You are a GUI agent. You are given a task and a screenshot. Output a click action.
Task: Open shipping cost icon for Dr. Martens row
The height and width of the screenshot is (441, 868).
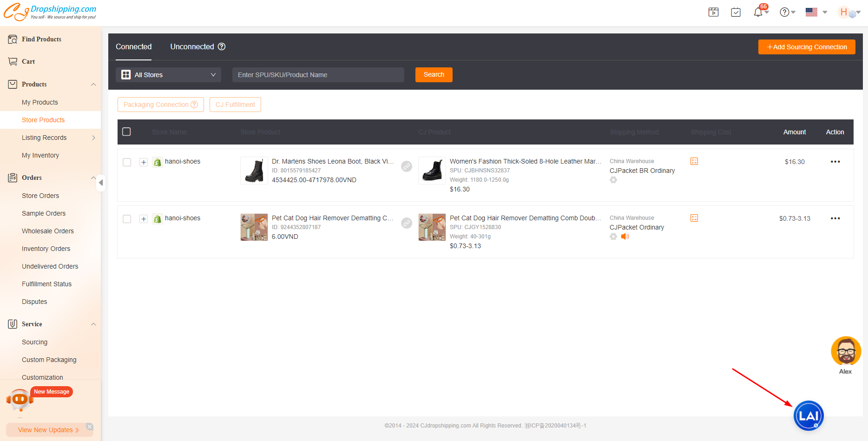click(694, 161)
